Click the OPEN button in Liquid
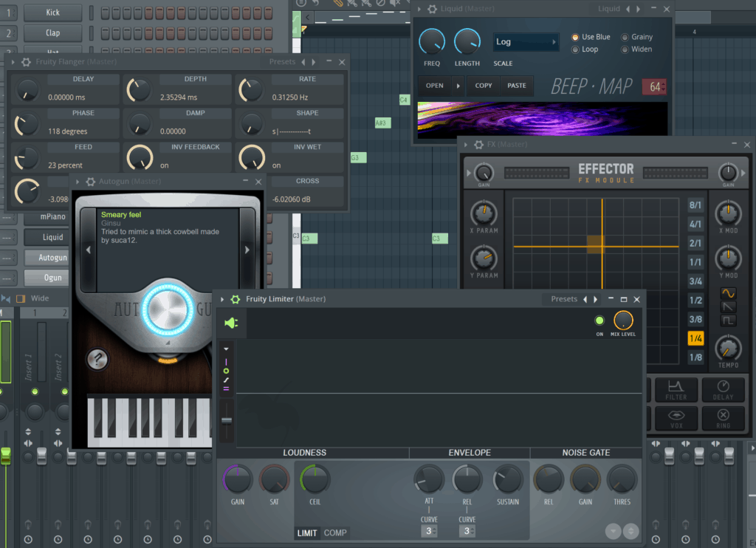Screen dimensions: 756x548 434,86
